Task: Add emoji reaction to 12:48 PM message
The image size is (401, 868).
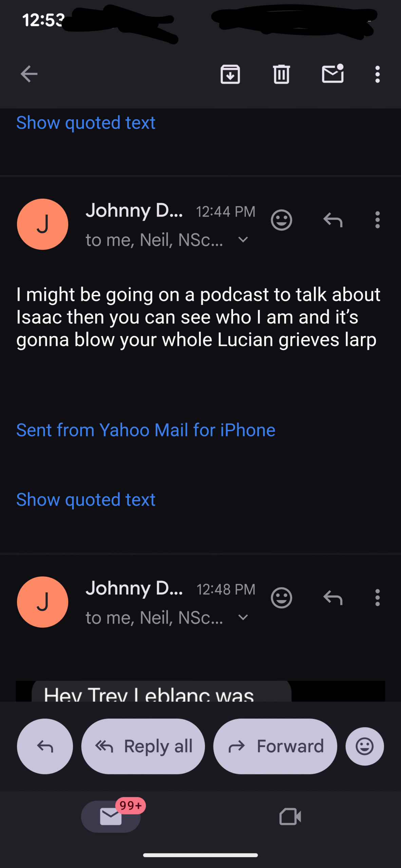Action: click(281, 598)
